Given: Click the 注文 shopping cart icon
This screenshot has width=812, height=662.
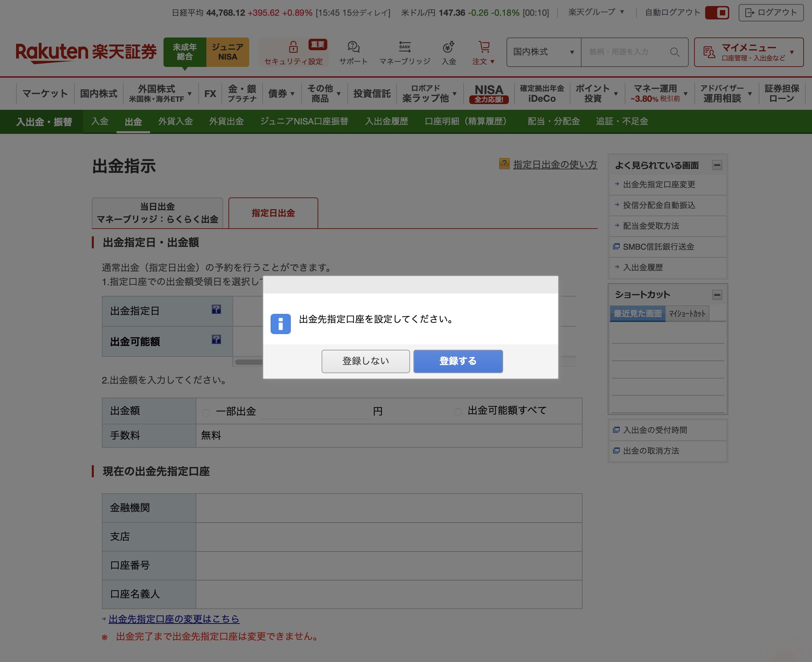Looking at the screenshot, I should pos(484,47).
